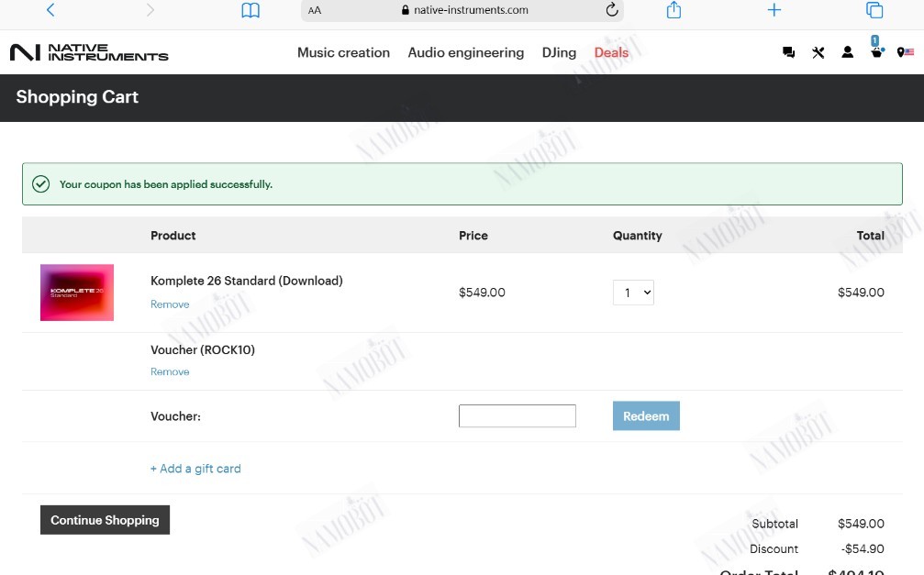Tap the share icon in the browser bar
The width and height of the screenshot is (924, 575).
(x=674, y=9)
